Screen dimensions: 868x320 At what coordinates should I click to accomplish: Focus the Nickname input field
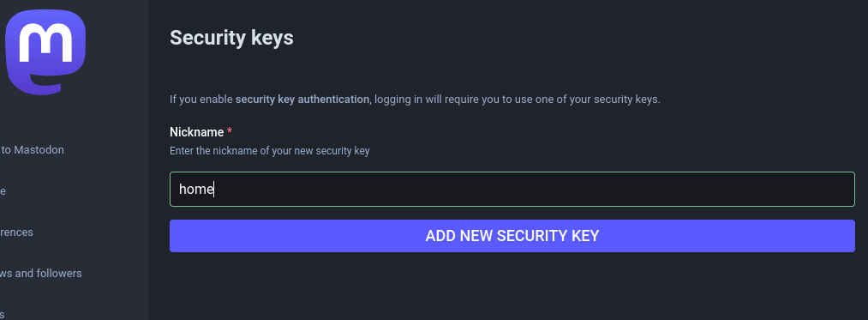(x=512, y=189)
